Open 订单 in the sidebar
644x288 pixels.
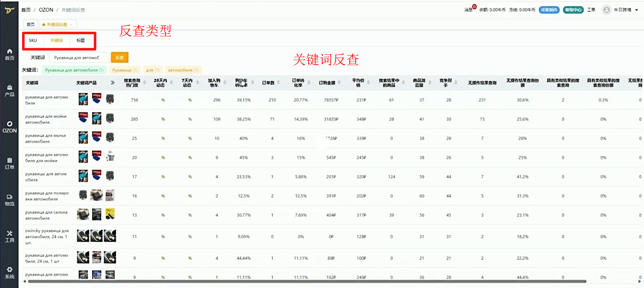tap(9, 164)
